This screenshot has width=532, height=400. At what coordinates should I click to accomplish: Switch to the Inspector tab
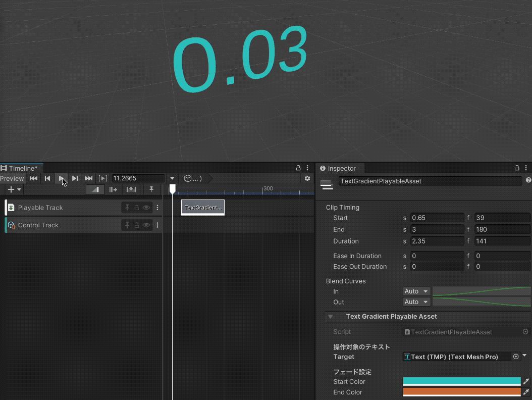338,168
